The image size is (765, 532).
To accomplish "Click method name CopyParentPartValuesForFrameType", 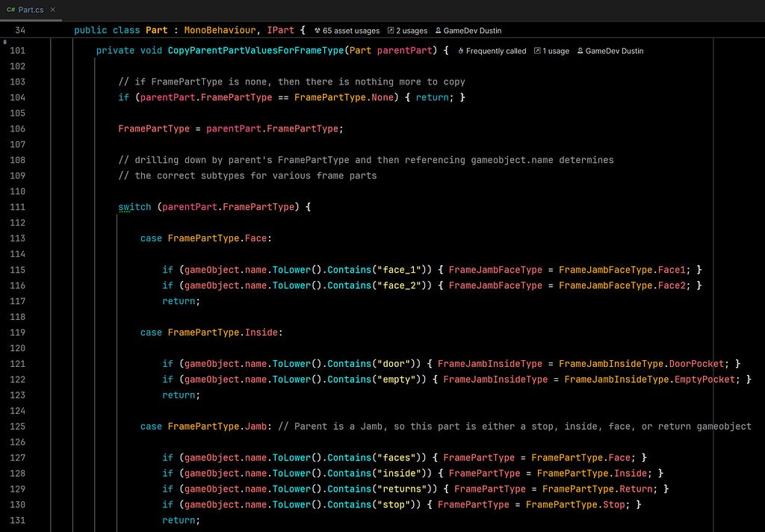I will point(255,51).
